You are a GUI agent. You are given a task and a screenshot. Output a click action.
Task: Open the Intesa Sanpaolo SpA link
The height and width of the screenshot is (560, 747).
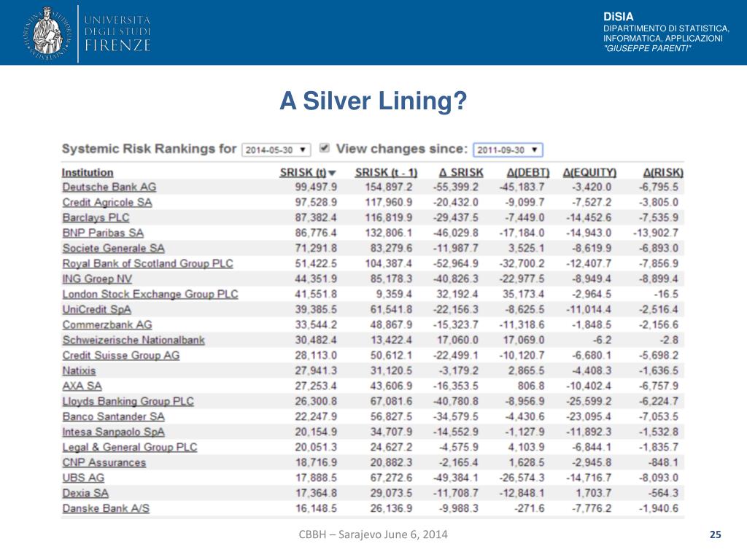pyautogui.click(x=113, y=432)
